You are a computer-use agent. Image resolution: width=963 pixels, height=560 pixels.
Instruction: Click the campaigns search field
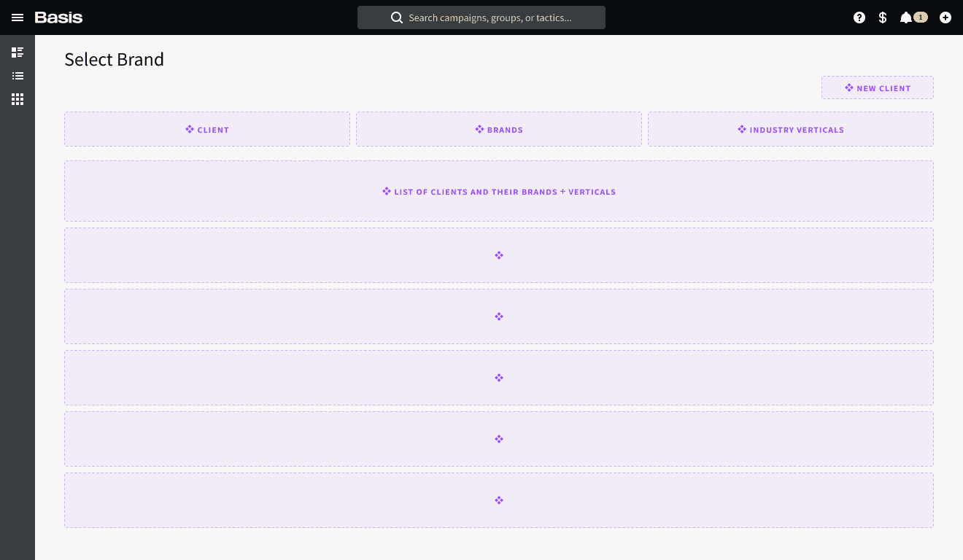click(490, 17)
